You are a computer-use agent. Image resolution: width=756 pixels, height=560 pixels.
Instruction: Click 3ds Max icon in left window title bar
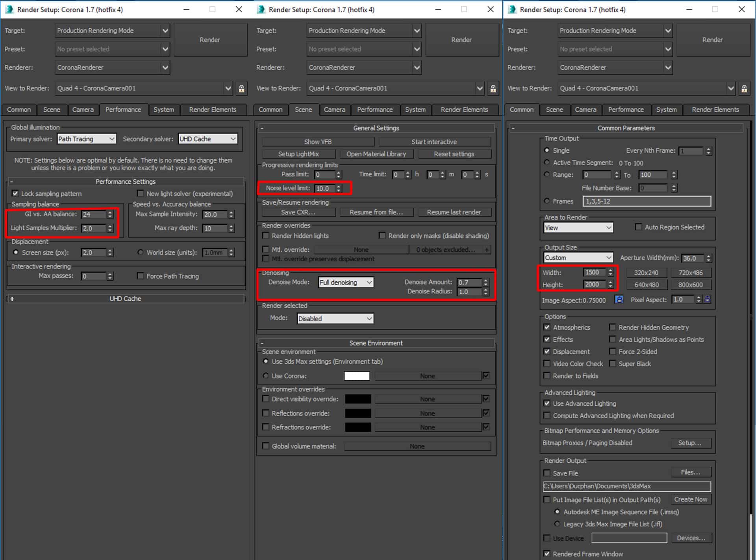(x=9, y=9)
